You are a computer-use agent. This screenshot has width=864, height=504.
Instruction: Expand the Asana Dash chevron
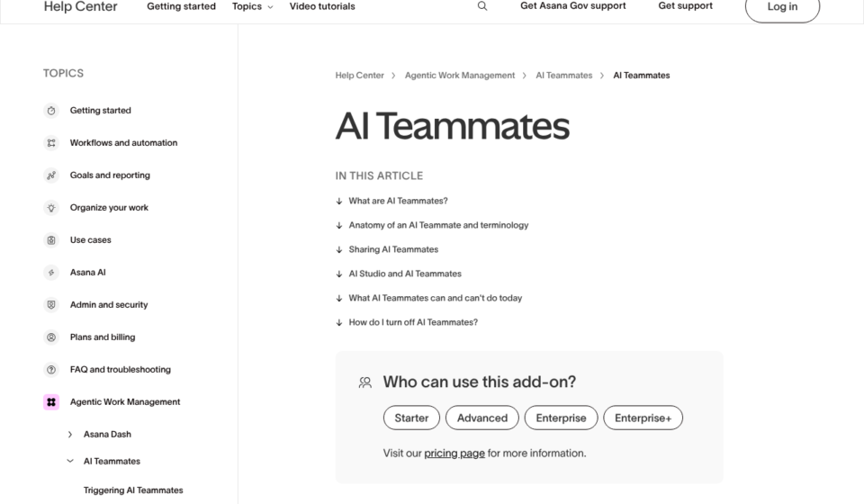[x=70, y=435]
